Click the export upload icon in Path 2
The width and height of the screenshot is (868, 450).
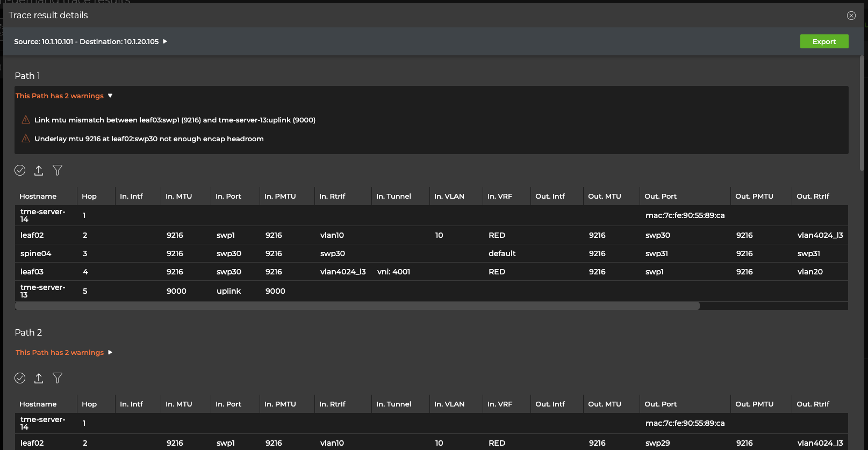click(39, 378)
